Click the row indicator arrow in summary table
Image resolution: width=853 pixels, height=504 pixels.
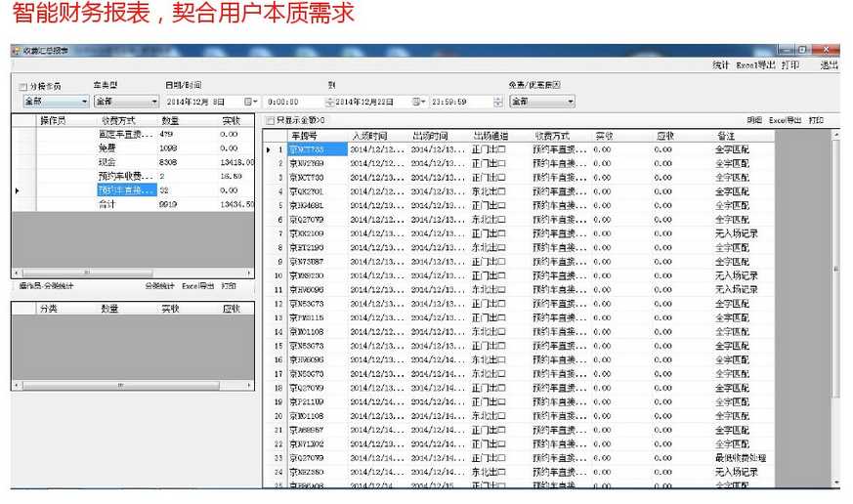pos(18,190)
